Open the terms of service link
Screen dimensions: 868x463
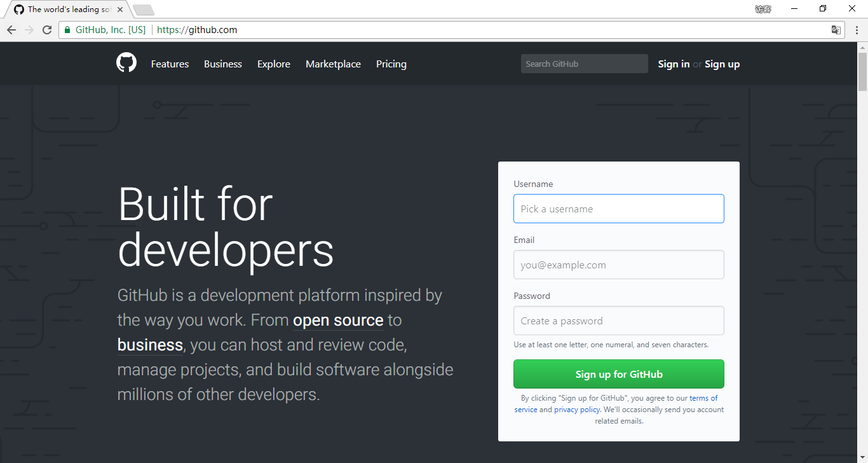[x=703, y=397]
